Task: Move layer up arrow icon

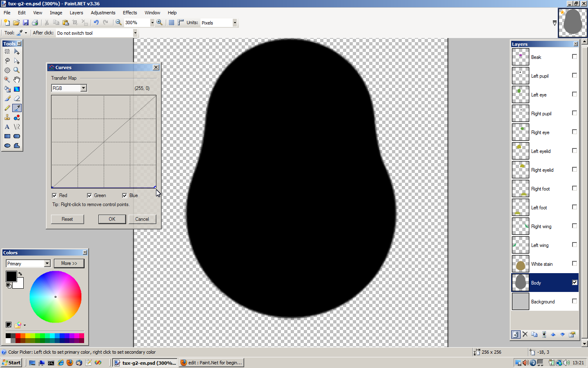Action: click(x=553, y=334)
